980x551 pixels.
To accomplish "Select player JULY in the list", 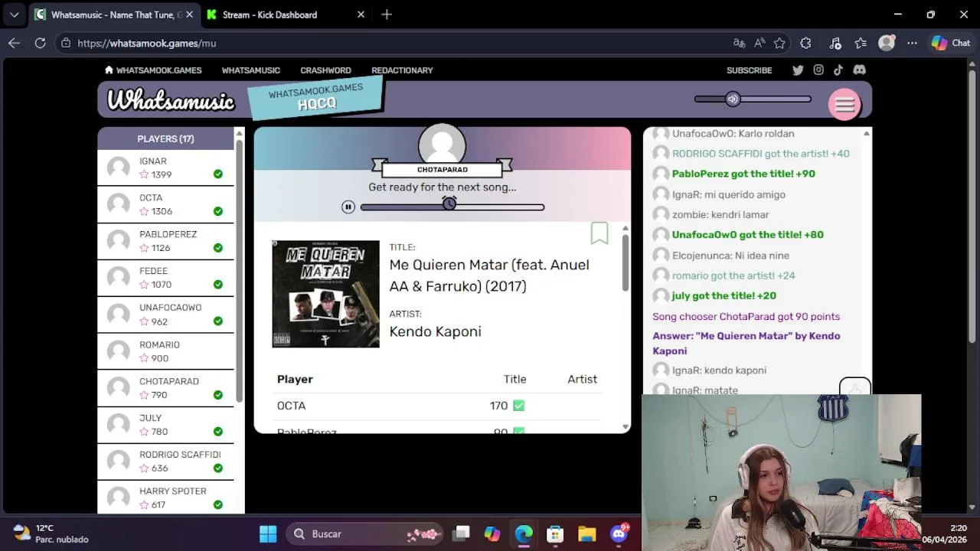I will (165, 425).
